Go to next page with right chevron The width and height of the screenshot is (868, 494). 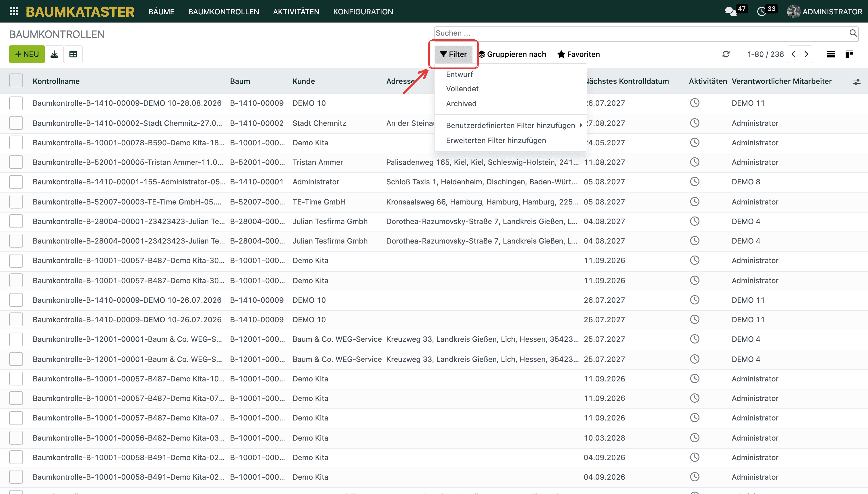point(806,54)
